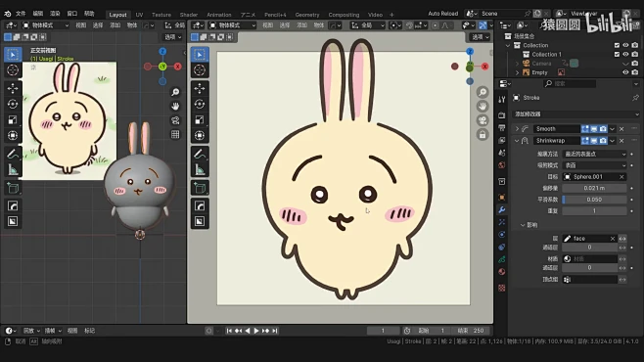Disable Empty object in renders
The image size is (644, 362).
pyautogui.click(x=635, y=72)
